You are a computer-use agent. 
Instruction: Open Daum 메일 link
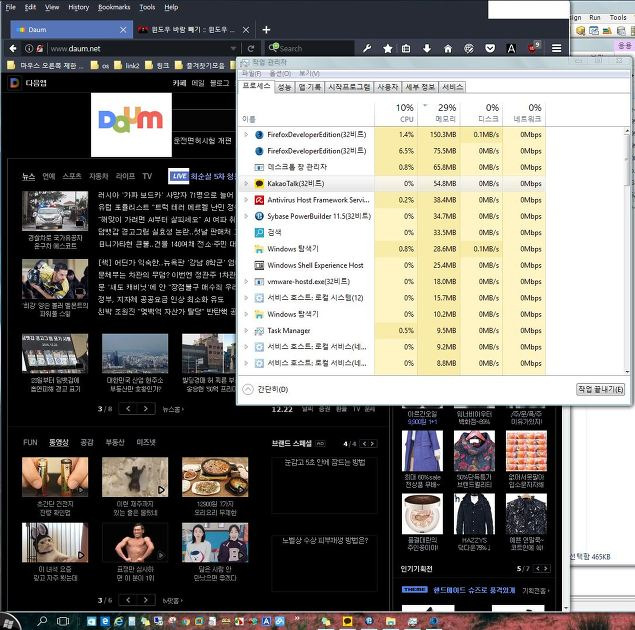coord(198,83)
